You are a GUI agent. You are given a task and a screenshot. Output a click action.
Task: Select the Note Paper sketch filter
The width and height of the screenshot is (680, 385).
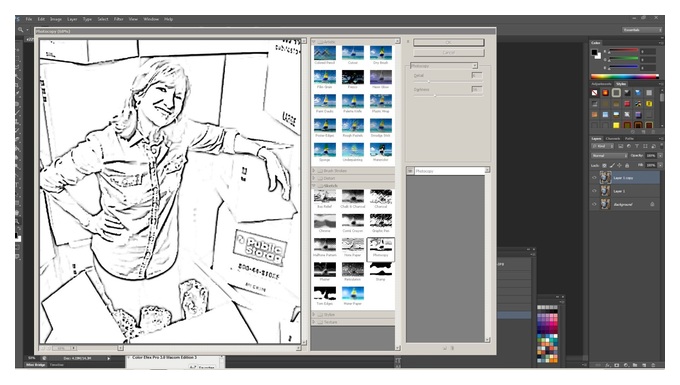coord(353,246)
